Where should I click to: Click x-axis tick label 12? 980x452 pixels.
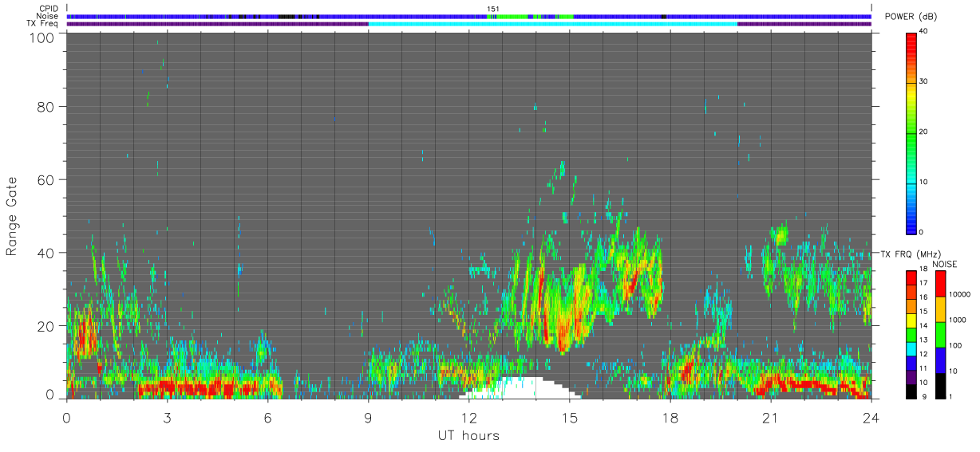pyautogui.click(x=468, y=418)
